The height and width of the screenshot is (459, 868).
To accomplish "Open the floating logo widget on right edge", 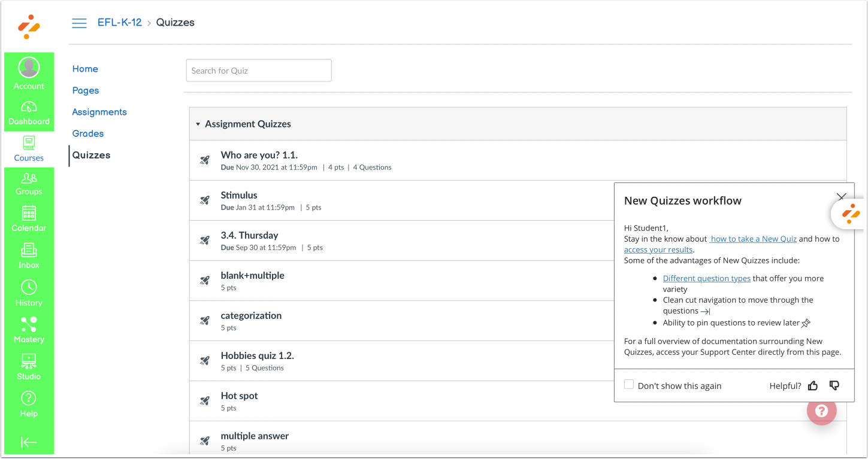I will point(850,214).
